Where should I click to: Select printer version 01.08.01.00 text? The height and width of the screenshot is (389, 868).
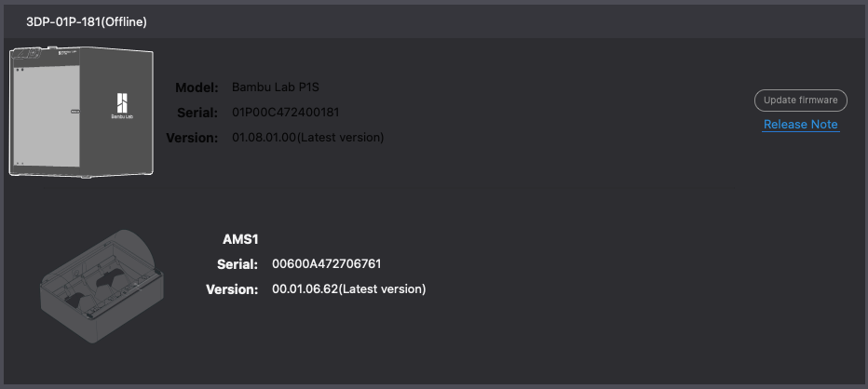pos(264,137)
